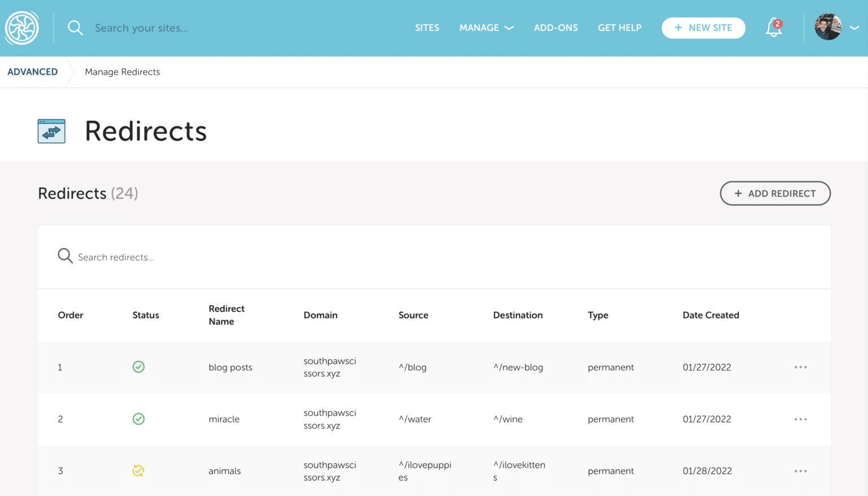Click the Flywheel logo in top navigation
Screen dimensions: 868x496
[21, 28]
